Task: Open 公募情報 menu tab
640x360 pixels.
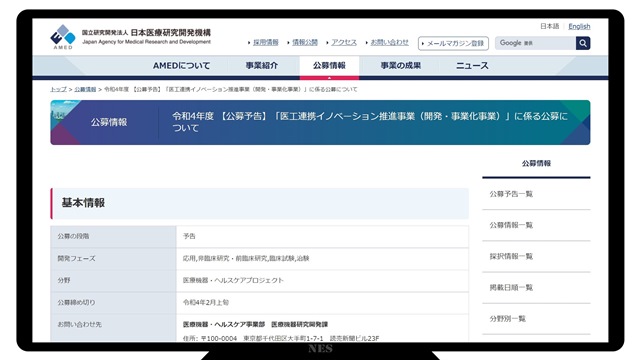Action: (329, 66)
